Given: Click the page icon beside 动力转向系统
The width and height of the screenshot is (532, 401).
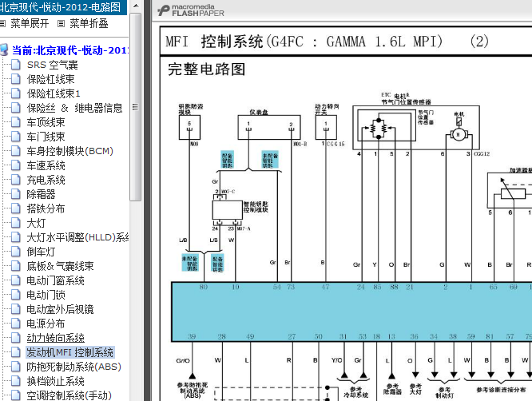Looking at the screenshot, I should click(x=16, y=338).
